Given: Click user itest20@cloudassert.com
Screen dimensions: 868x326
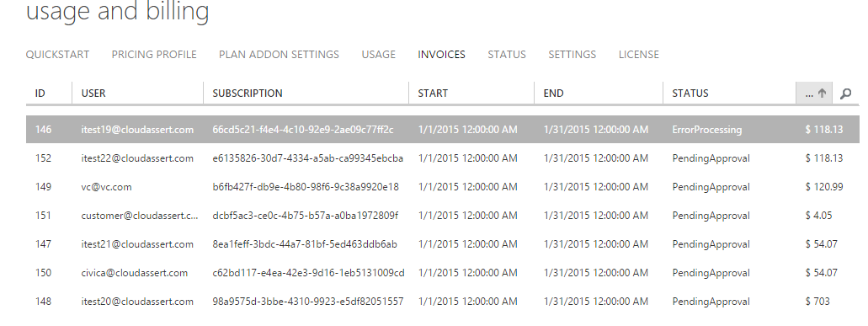Looking at the screenshot, I should [x=137, y=302].
